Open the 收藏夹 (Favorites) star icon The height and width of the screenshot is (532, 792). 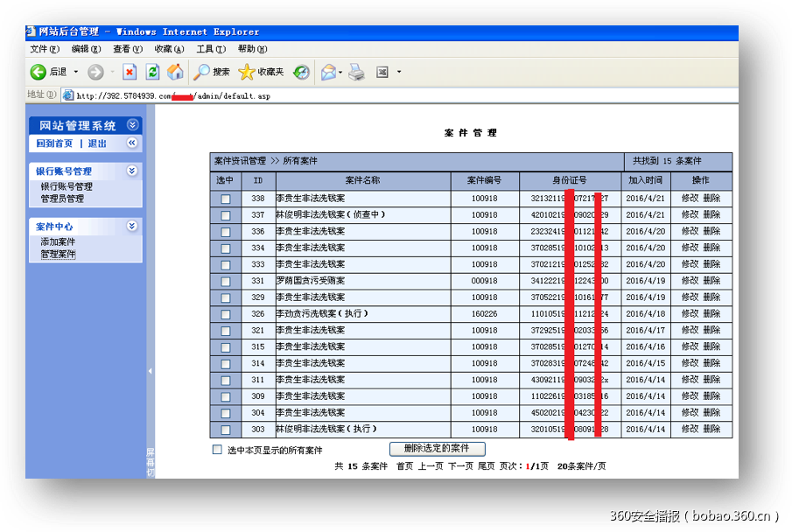[x=246, y=72]
